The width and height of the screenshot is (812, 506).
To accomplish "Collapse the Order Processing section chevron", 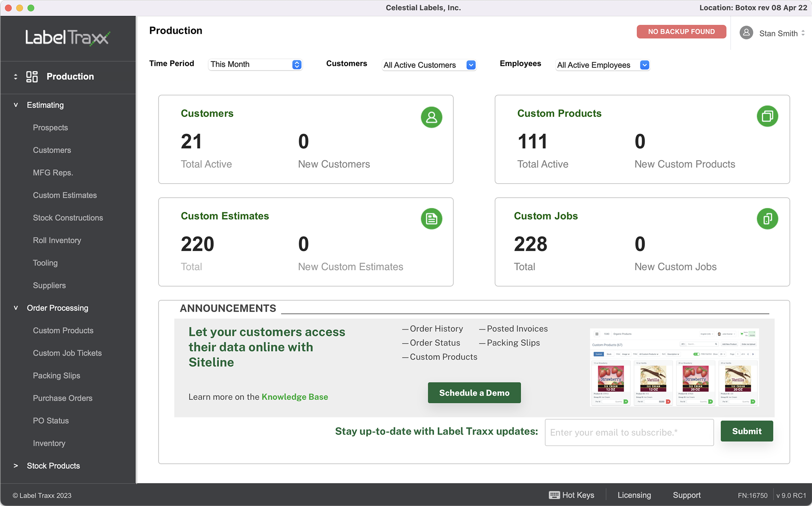I will 16,308.
